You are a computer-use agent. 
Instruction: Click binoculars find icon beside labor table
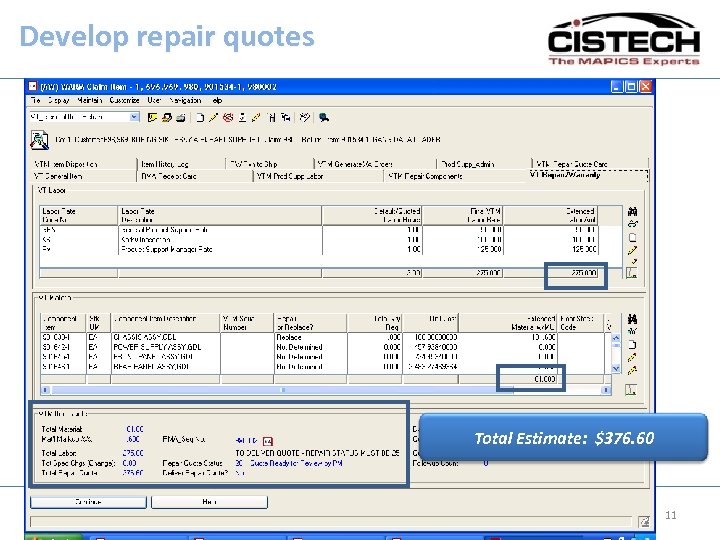[x=632, y=212]
